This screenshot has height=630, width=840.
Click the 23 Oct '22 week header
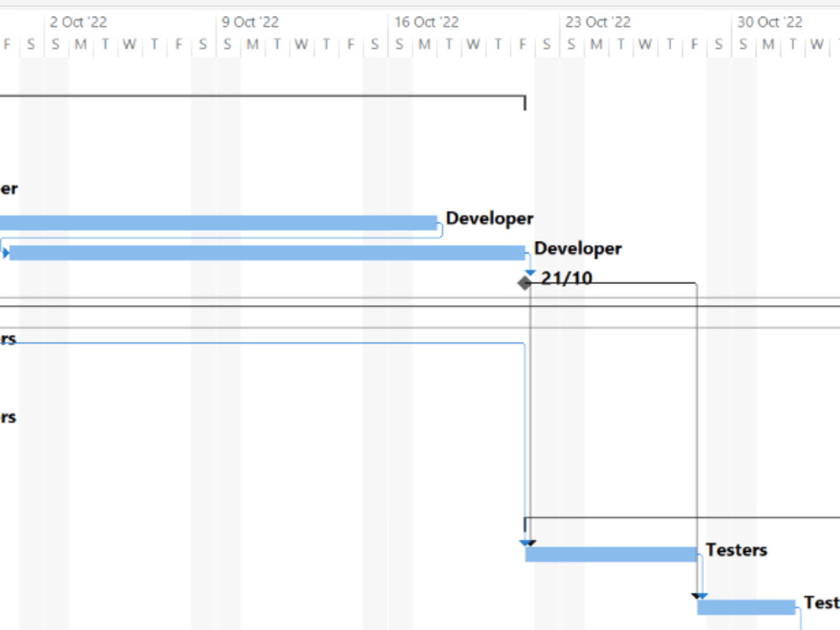click(x=598, y=22)
